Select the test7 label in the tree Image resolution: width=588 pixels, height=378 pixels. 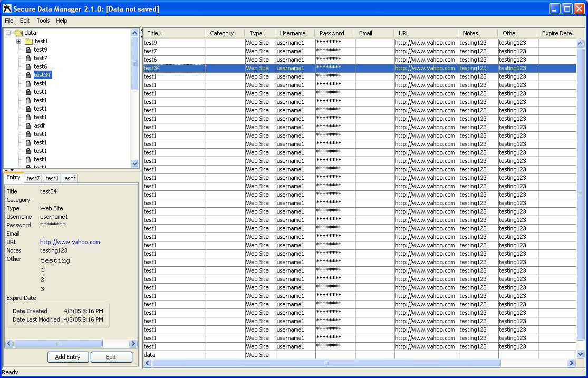[x=41, y=58]
